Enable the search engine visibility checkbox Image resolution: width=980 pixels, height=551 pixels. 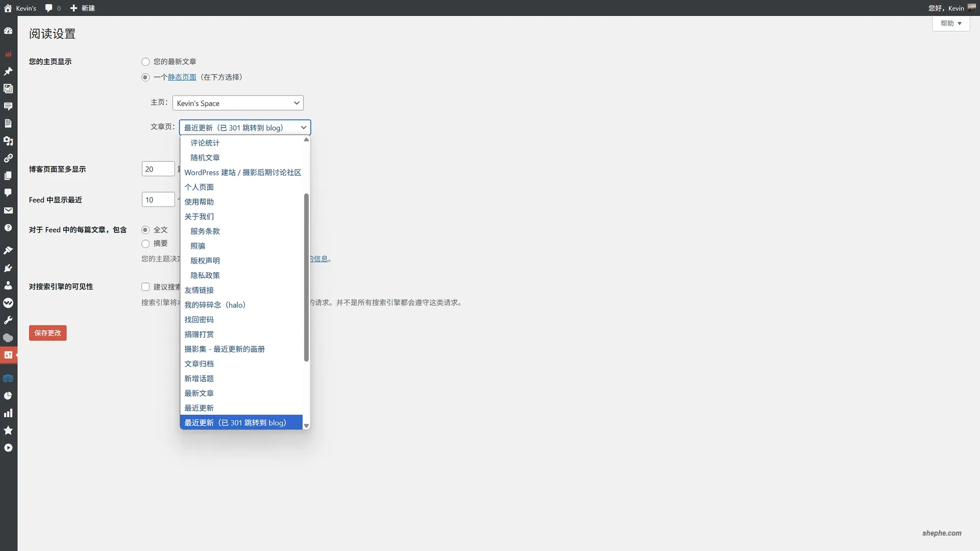[145, 286]
